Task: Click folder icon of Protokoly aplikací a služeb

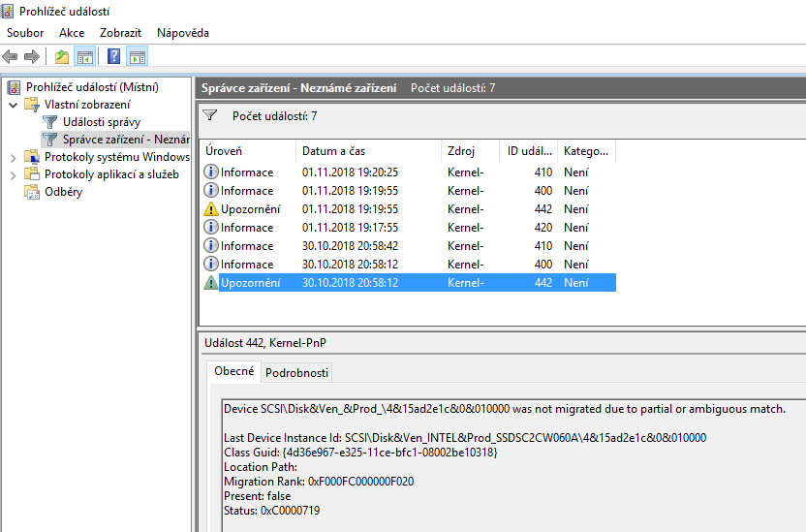Action: pos(32,174)
